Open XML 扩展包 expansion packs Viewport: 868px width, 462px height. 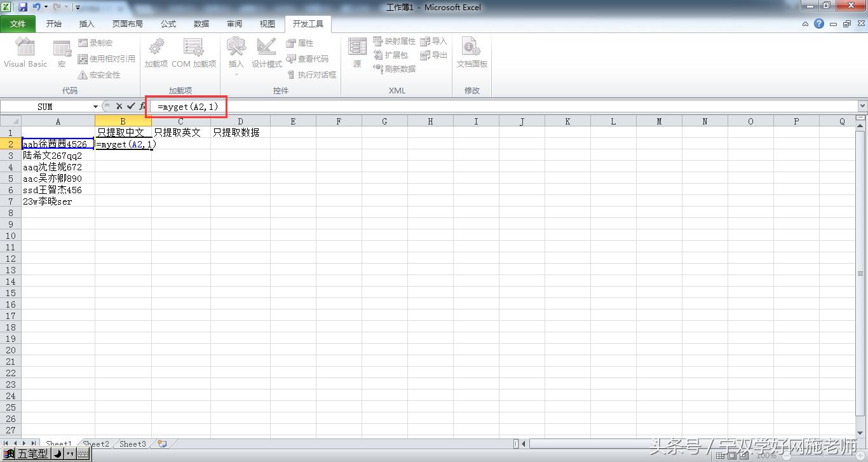(391, 55)
